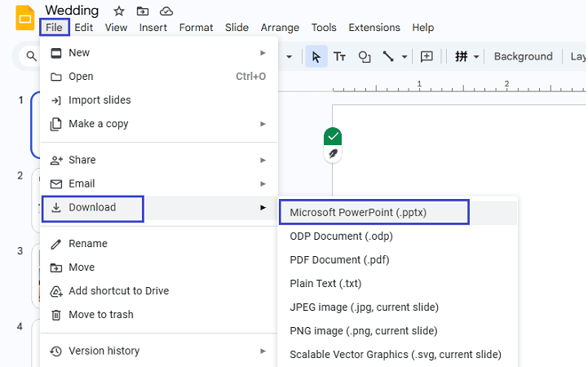Expand the Make a copy submenu

pos(159,124)
